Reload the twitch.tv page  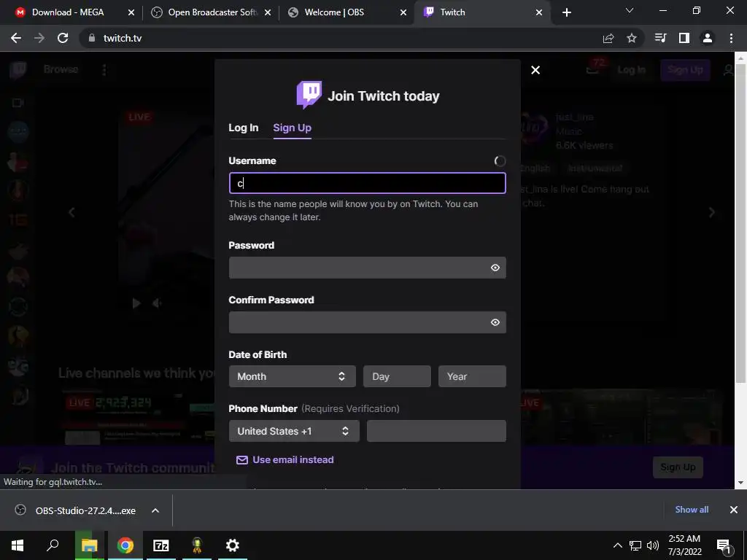coord(63,38)
